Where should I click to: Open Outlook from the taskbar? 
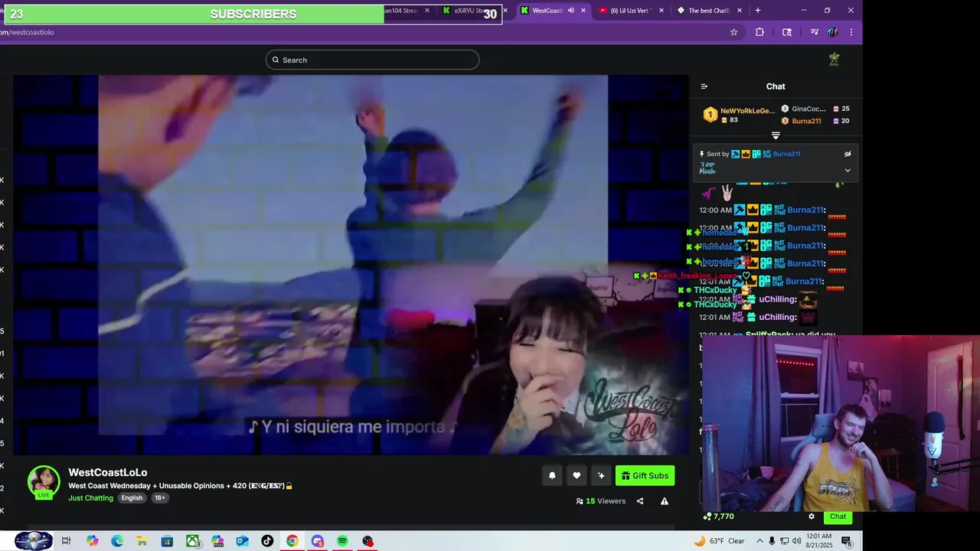pos(242,541)
